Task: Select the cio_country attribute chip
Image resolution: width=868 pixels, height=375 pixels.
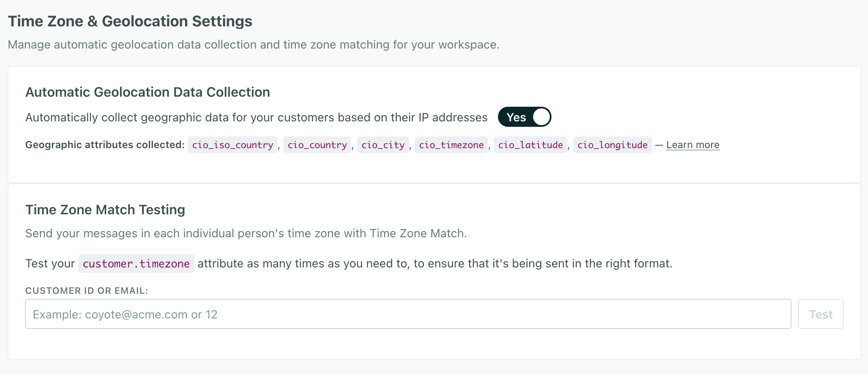Action: click(317, 145)
